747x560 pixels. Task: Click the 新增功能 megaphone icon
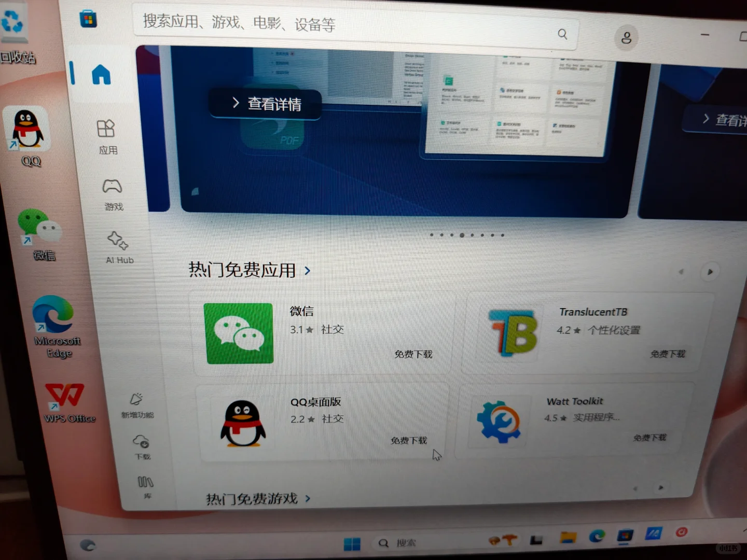pyautogui.click(x=136, y=399)
